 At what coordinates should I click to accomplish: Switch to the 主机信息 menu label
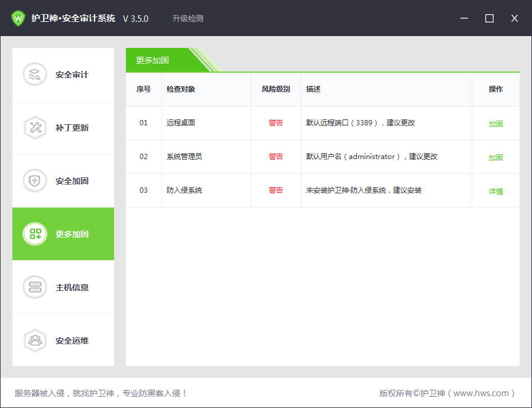pyautogui.click(x=72, y=287)
